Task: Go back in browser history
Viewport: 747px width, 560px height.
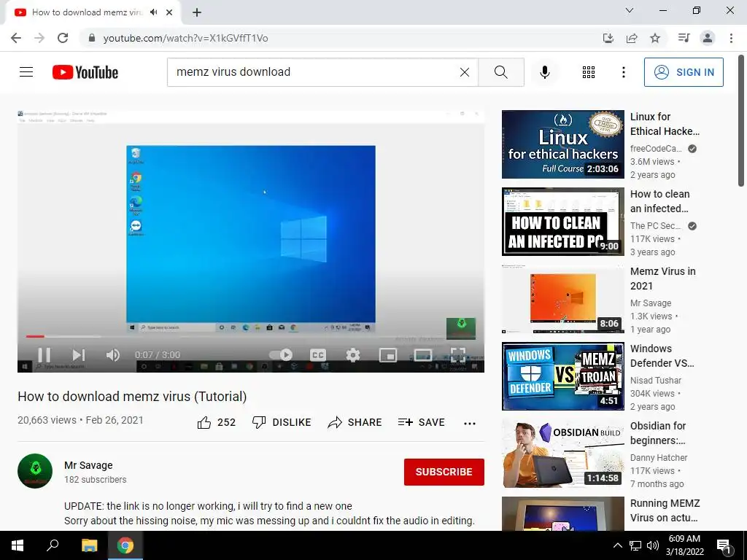Action: point(16,38)
